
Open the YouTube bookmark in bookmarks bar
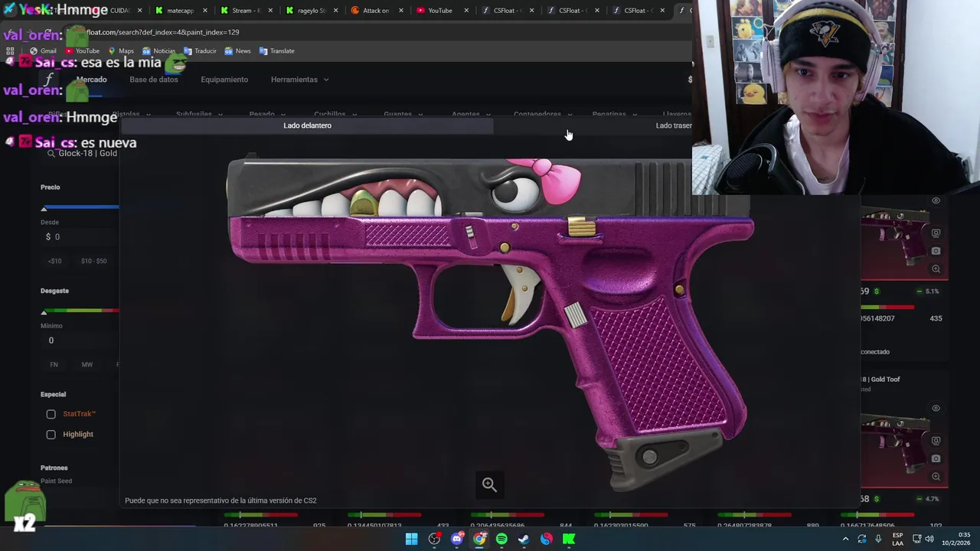tap(82, 51)
